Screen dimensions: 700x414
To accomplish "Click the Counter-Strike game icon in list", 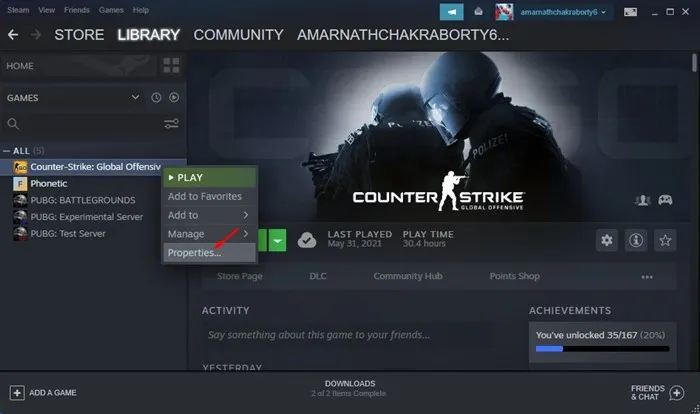I will click(20, 167).
